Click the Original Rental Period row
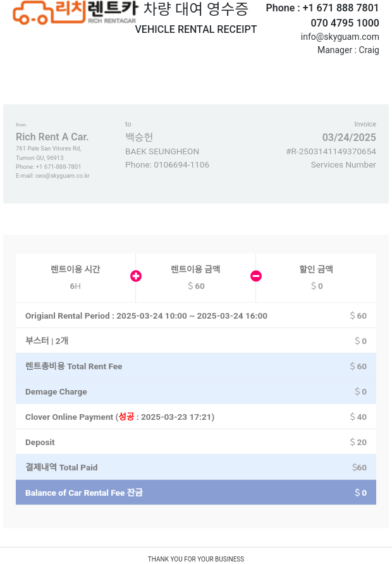This screenshot has height=564, width=392. [x=196, y=316]
